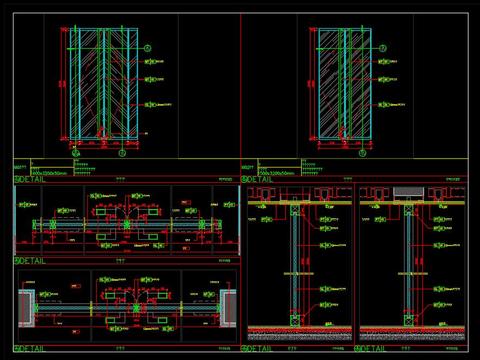Screen dimensions: 480x360
Task: Select the 900x2200x50mm text in right title block
Action: (x=277, y=173)
